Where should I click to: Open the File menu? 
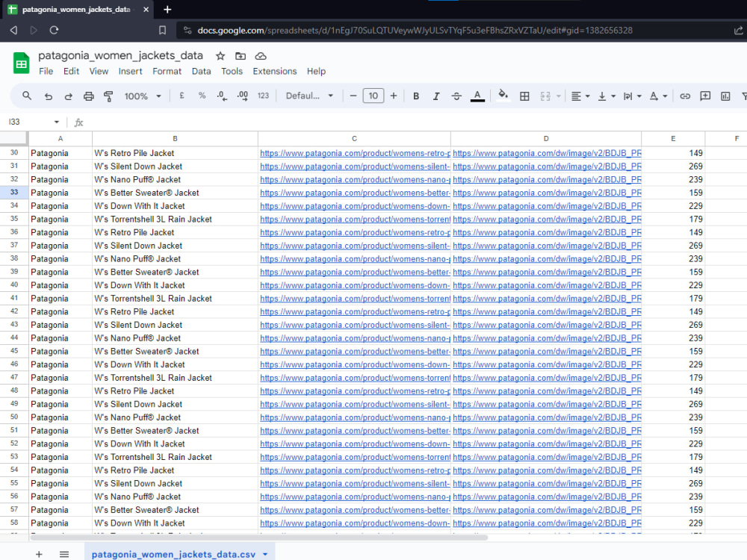[46, 71]
